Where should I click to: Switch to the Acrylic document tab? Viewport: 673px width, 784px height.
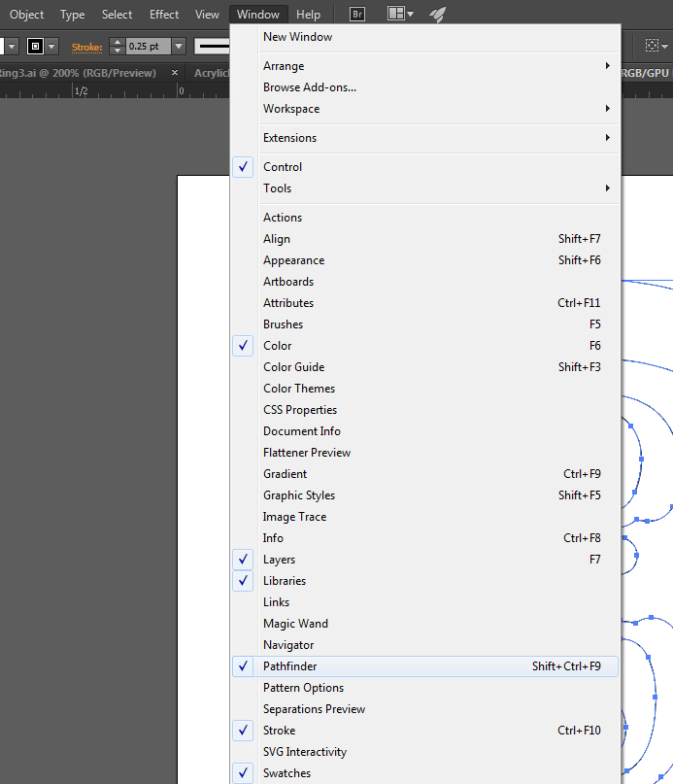coord(211,73)
